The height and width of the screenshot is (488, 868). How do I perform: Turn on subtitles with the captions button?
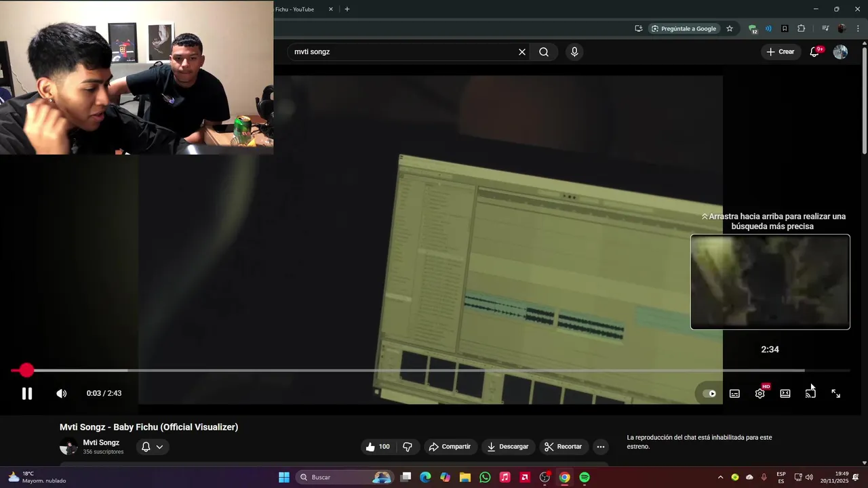[734, 394]
